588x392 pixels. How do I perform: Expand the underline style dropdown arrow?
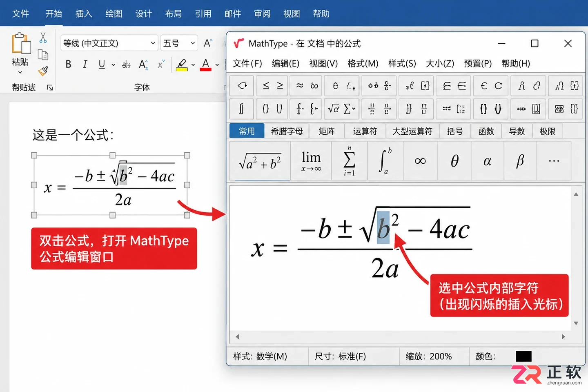tap(113, 65)
